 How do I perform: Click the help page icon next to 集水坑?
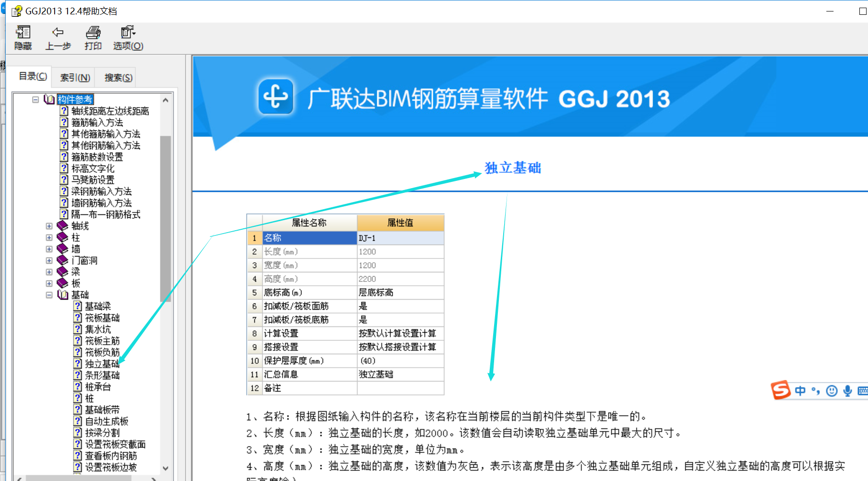(78, 329)
